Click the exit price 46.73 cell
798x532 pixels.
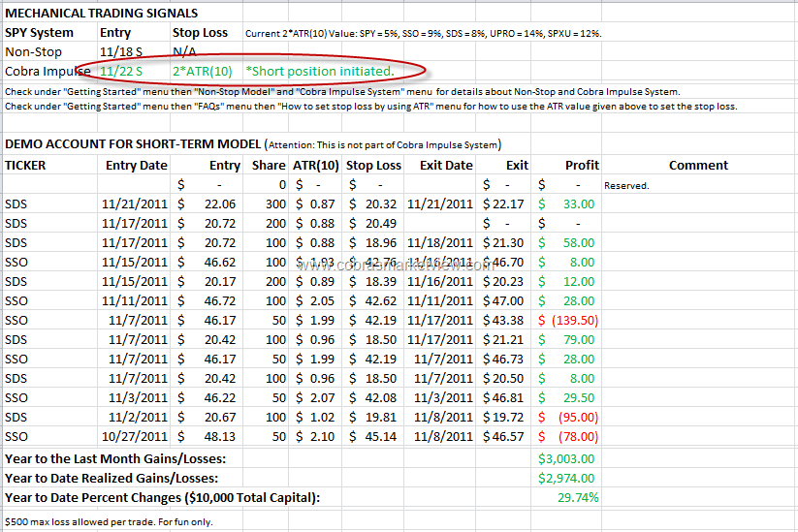pyautogui.click(x=503, y=359)
